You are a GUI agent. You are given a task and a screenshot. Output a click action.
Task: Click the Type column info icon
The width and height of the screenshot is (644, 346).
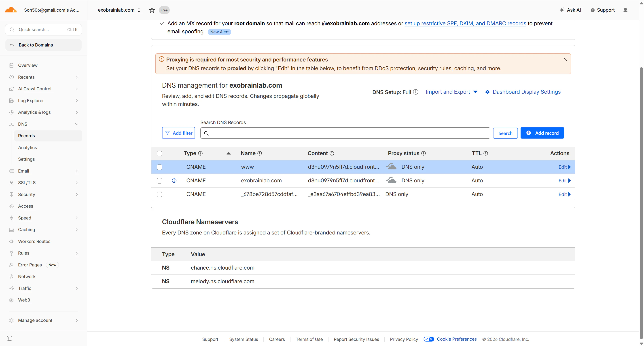200,153
